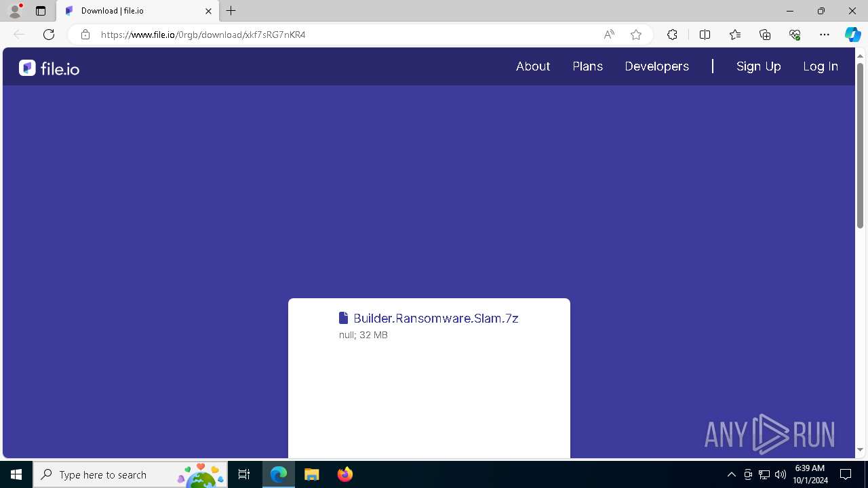Click the address bar URL
This screenshot has width=868, height=488.
pos(203,35)
